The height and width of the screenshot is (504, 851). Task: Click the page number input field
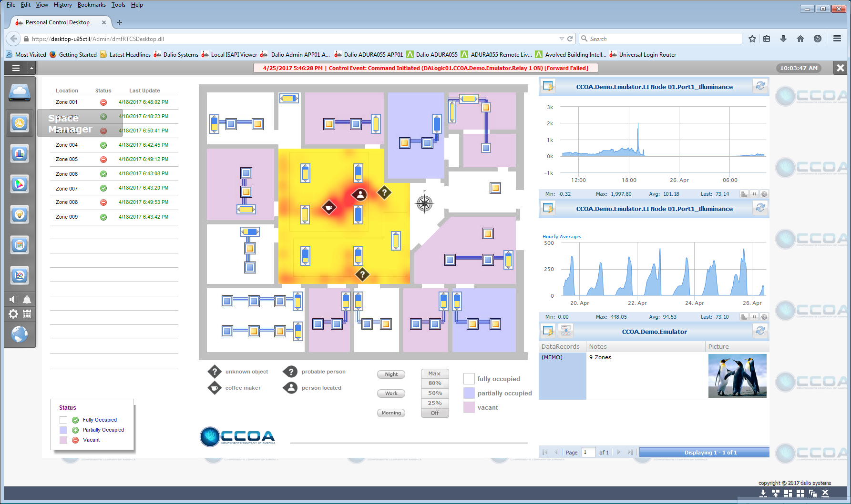pos(589,452)
